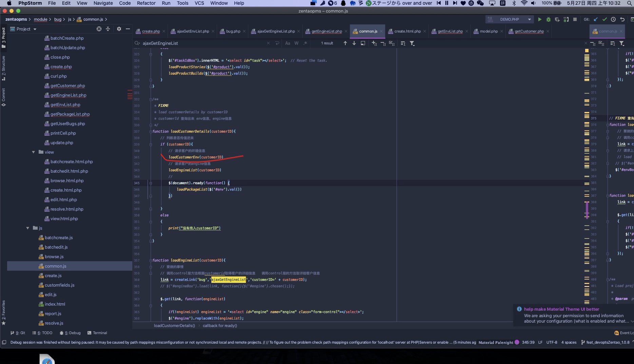Toggle Words option in find bar

[x=296, y=43]
